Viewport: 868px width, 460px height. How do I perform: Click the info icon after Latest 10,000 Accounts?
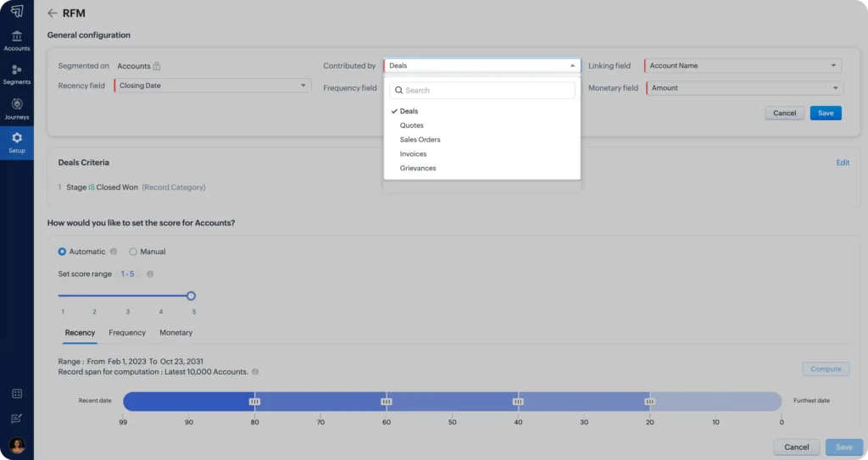coord(255,372)
